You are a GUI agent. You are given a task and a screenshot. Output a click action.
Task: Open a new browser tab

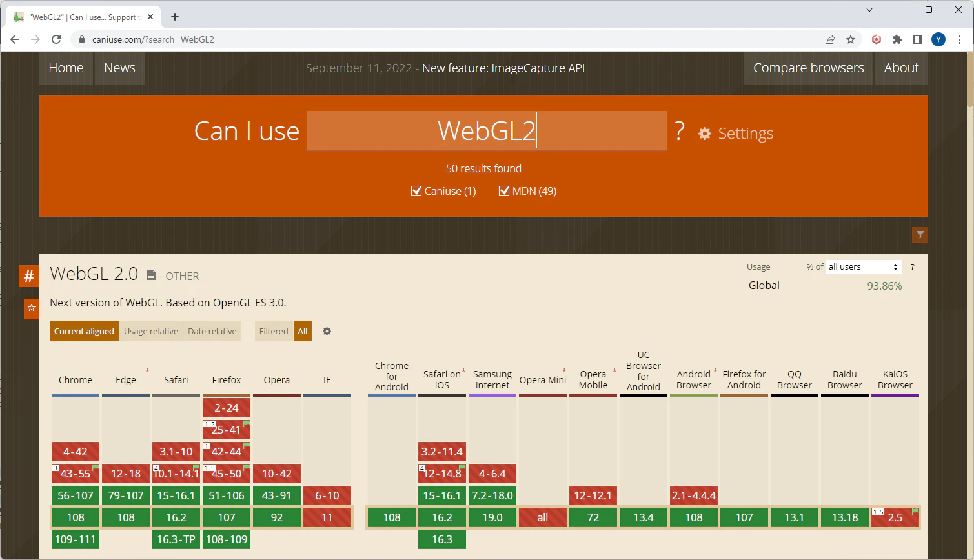[x=175, y=17]
